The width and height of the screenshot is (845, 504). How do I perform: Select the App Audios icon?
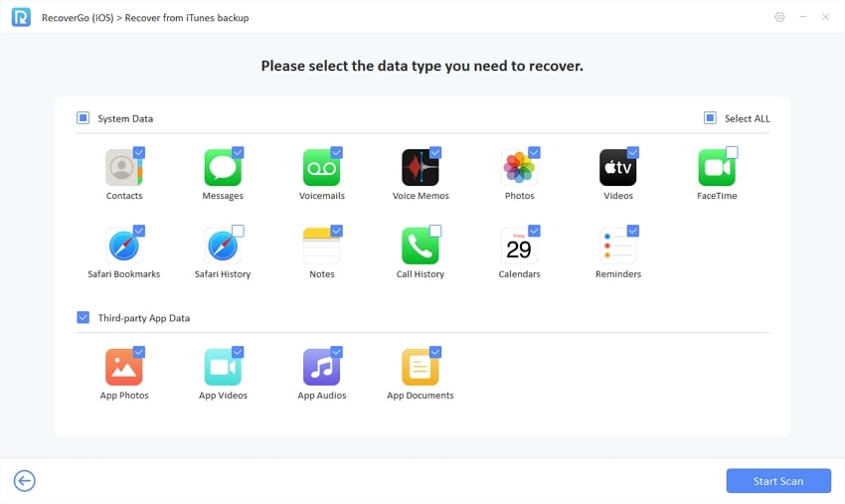[321, 368]
